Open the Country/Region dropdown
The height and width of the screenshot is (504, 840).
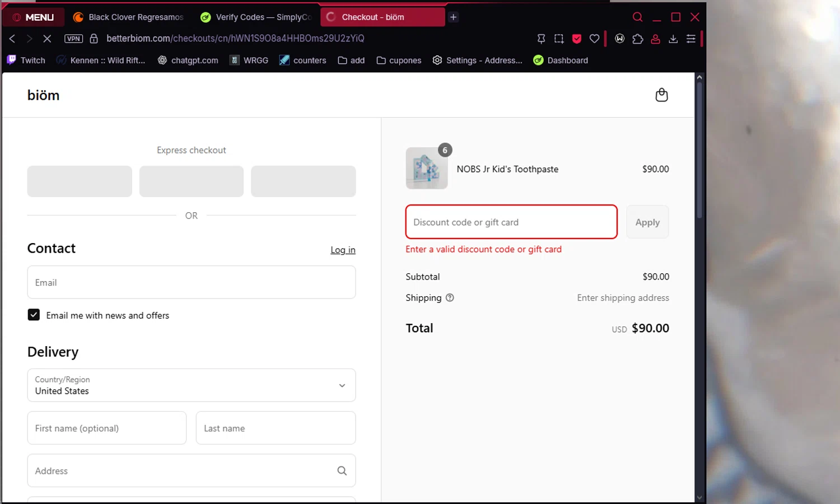192,385
